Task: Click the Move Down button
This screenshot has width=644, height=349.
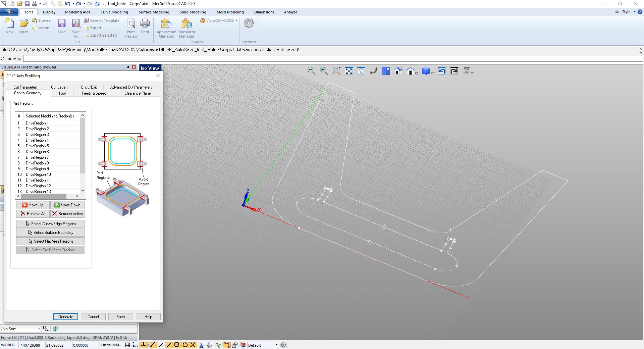Action: click(x=67, y=205)
